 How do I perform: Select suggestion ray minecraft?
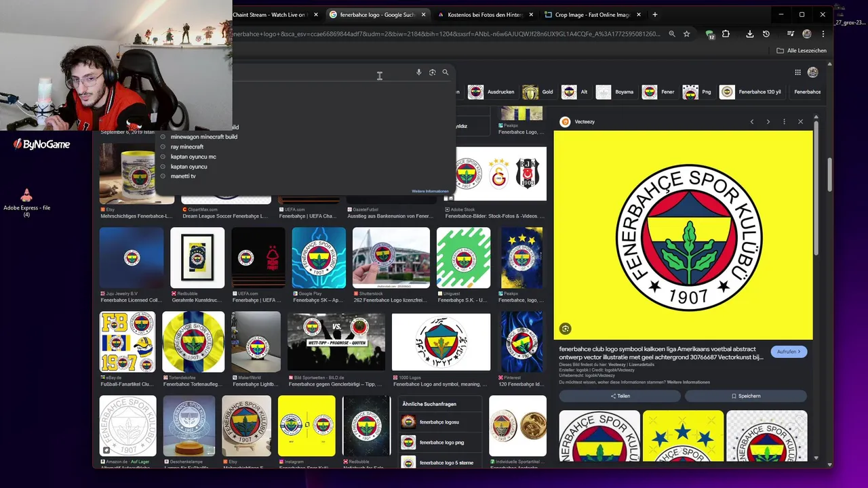click(187, 147)
